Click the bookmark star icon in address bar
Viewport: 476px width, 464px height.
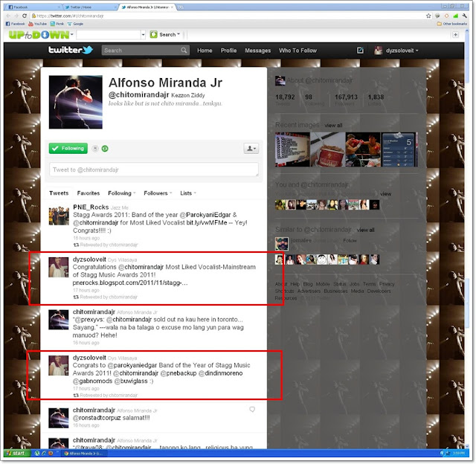tap(428, 16)
